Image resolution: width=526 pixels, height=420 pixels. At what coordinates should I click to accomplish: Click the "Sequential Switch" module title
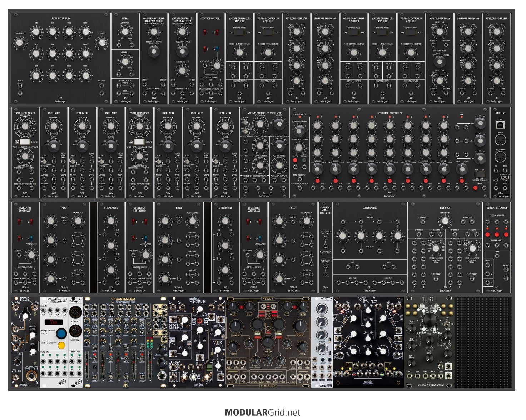(x=497, y=208)
